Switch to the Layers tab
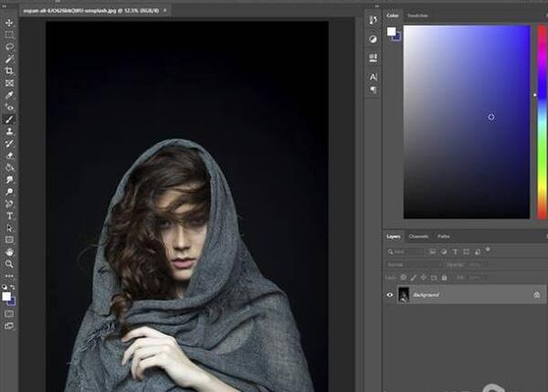Viewport: 548px width, 392px height. coord(393,237)
